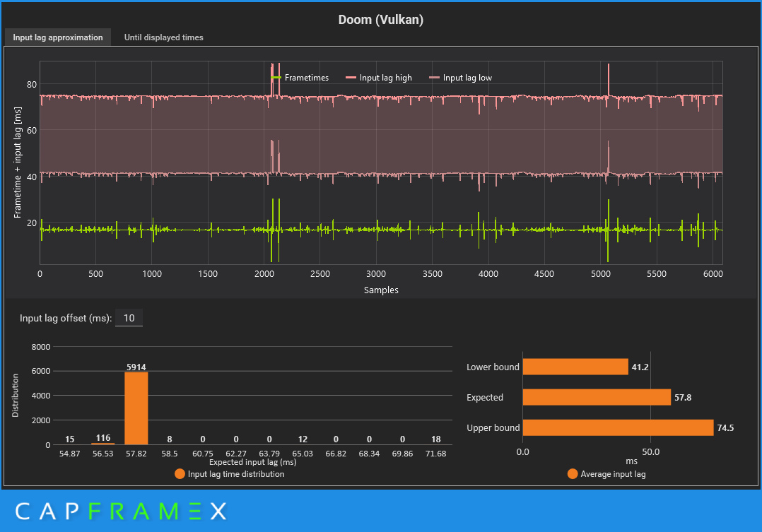Click the Frametime + input lag axis title
The image size is (762, 532).
tap(18, 162)
